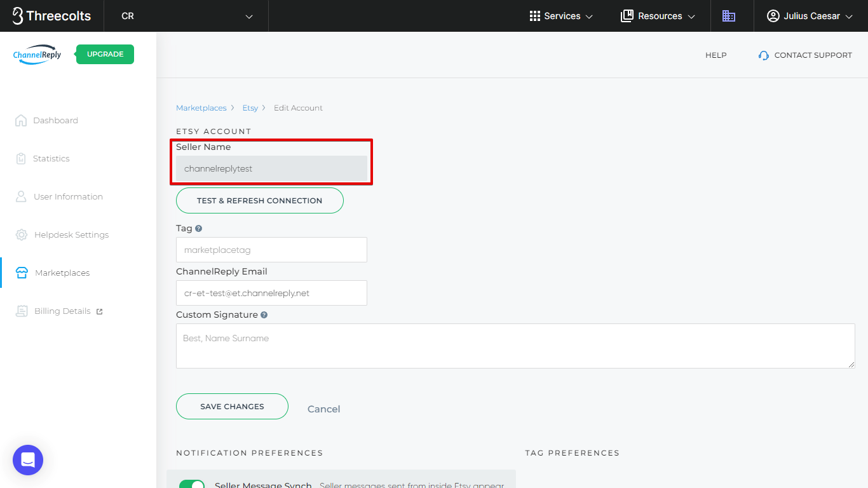Click SAVE CHANGES button
The width and height of the screenshot is (868, 488).
coord(232,406)
